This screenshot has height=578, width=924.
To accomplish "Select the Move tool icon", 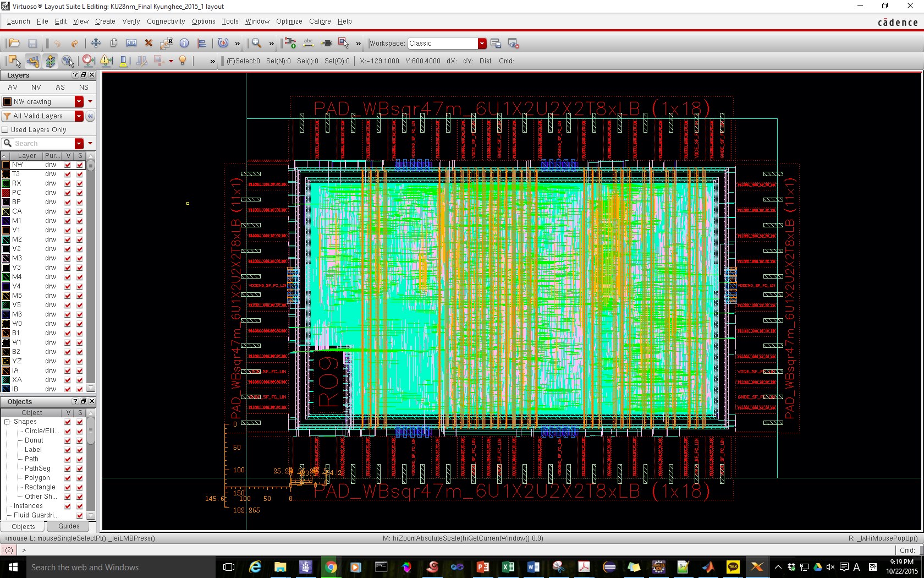I will click(x=96, y=43).
